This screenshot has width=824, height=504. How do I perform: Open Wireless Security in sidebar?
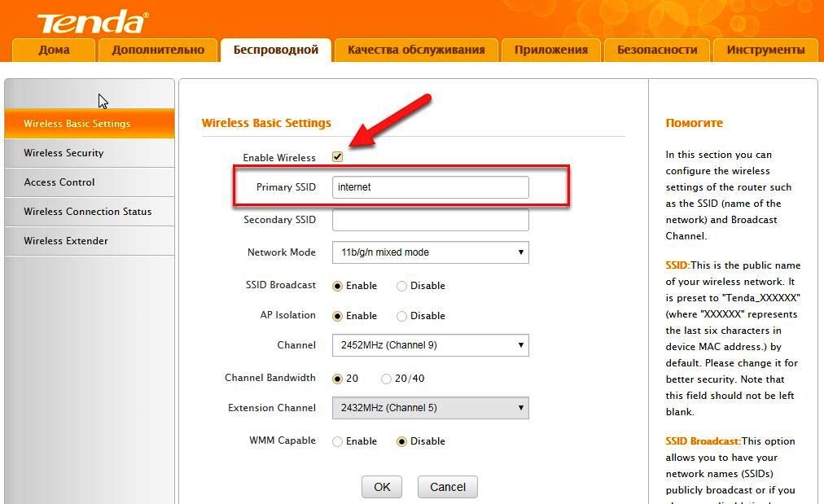coord(90,153)
